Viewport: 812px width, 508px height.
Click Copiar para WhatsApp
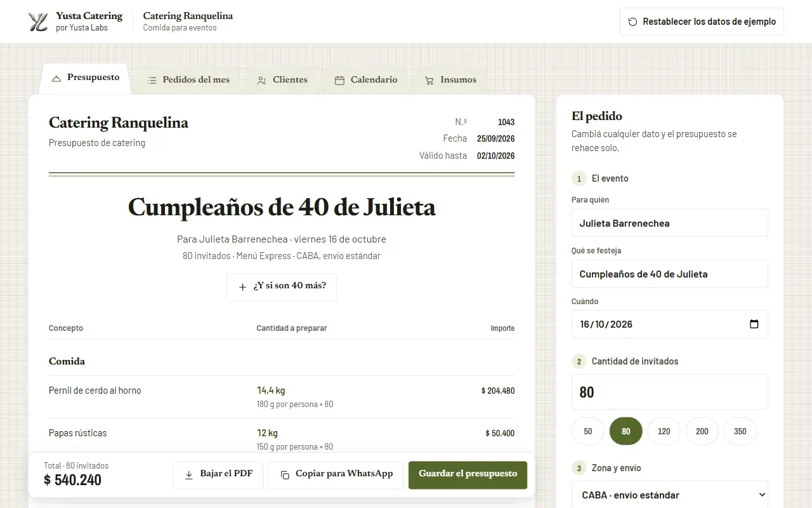point(336,475)
